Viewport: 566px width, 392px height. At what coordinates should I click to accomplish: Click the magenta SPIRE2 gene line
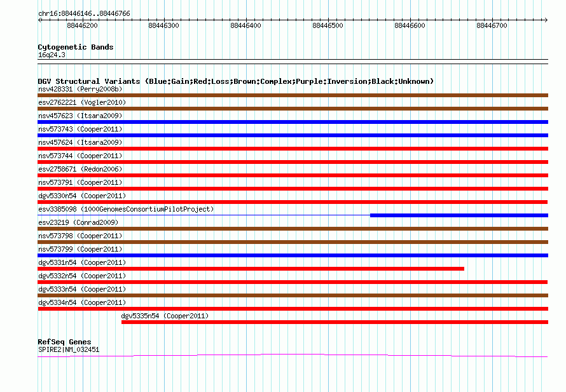click(x=293, y=356)
